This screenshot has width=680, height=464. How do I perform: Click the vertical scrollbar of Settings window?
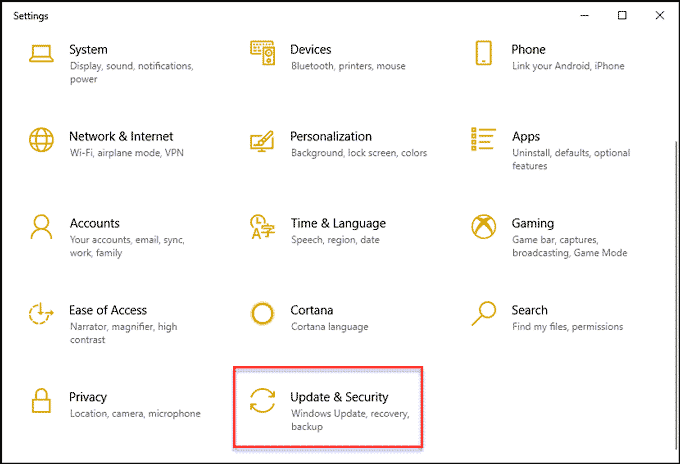point(676,295)
